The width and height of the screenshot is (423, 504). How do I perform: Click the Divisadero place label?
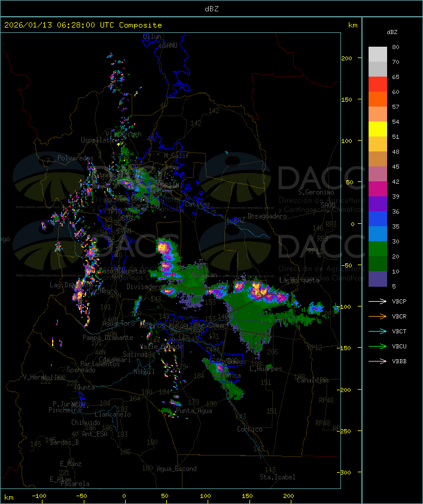tap(144, 286)
